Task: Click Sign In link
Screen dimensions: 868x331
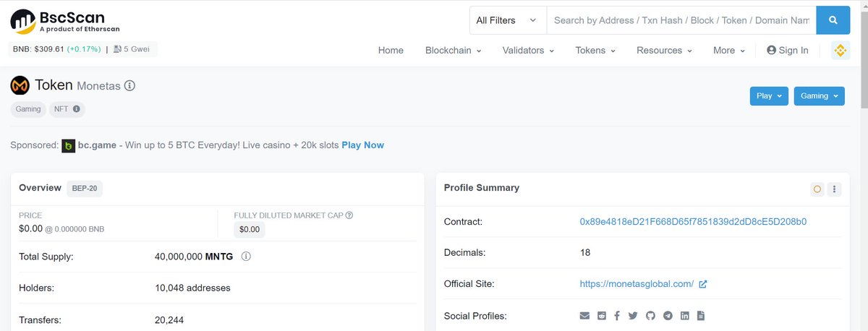Action: point(788,51)
